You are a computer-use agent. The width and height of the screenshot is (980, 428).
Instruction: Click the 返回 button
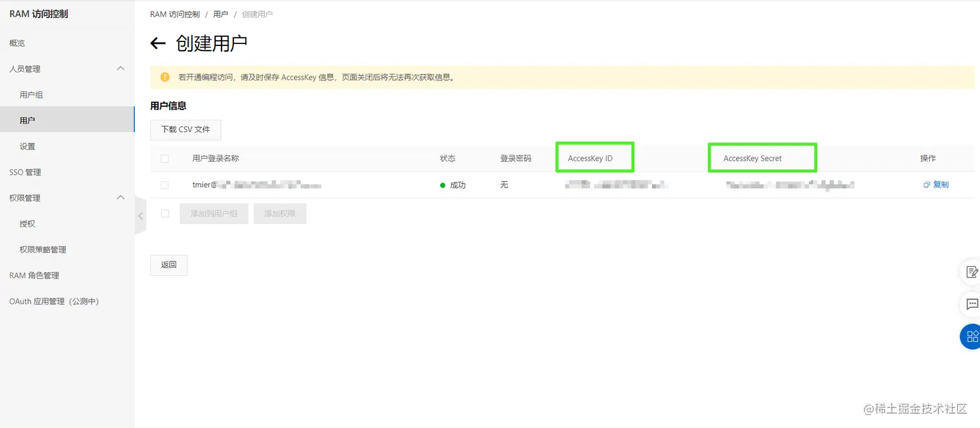[x=169, y=265]
